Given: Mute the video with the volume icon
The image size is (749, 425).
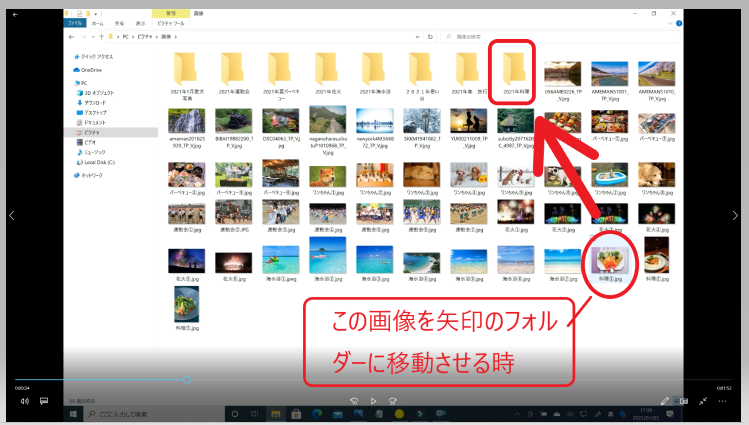Looking at the screenshot, I should 24,401.
